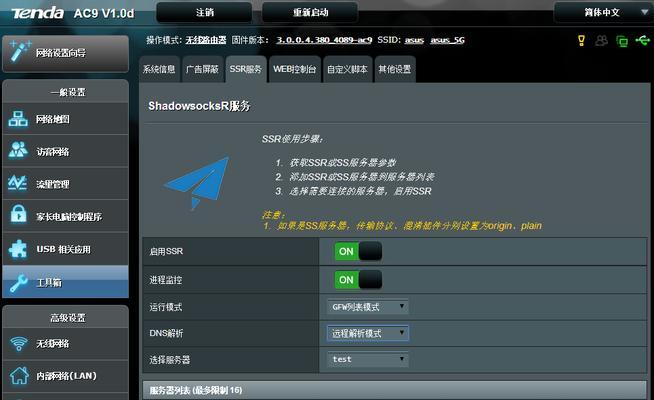
Task: Open 内部网络(LAN) in the sidebar
Action: tap(65, 376)
